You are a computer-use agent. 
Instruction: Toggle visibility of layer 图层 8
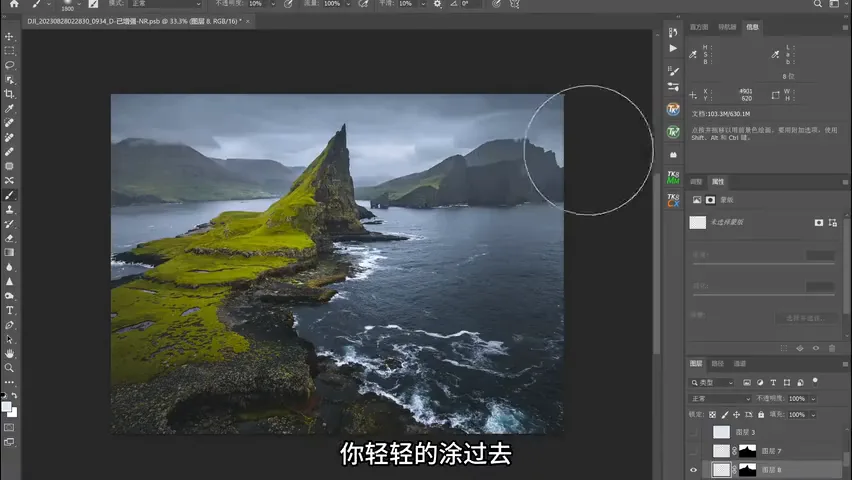click(693, 470)
